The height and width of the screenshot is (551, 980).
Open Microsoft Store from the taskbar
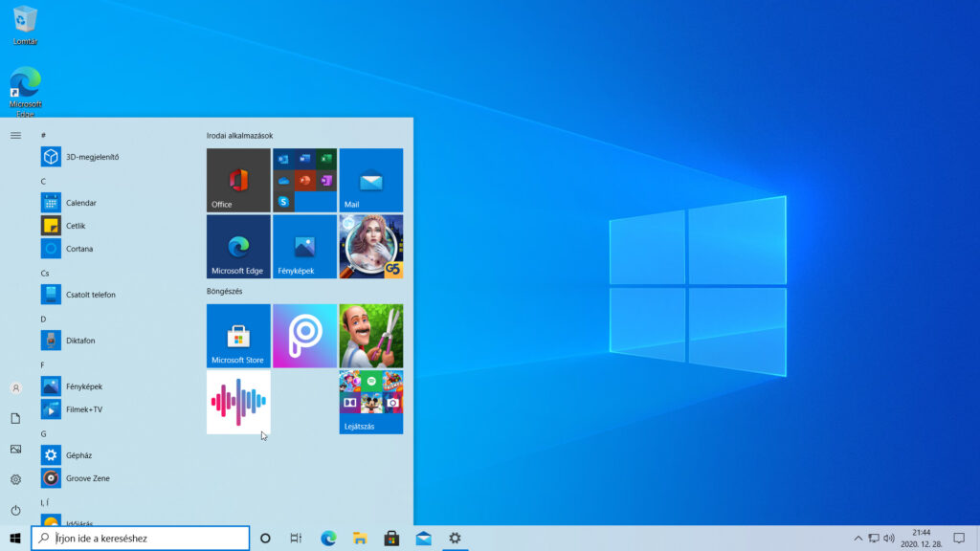tap(391, 538)
